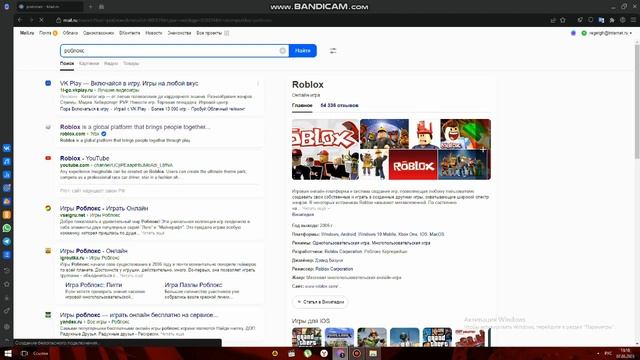Switch to the Картинки search tab
640x360 pixels.
[89, 64]
